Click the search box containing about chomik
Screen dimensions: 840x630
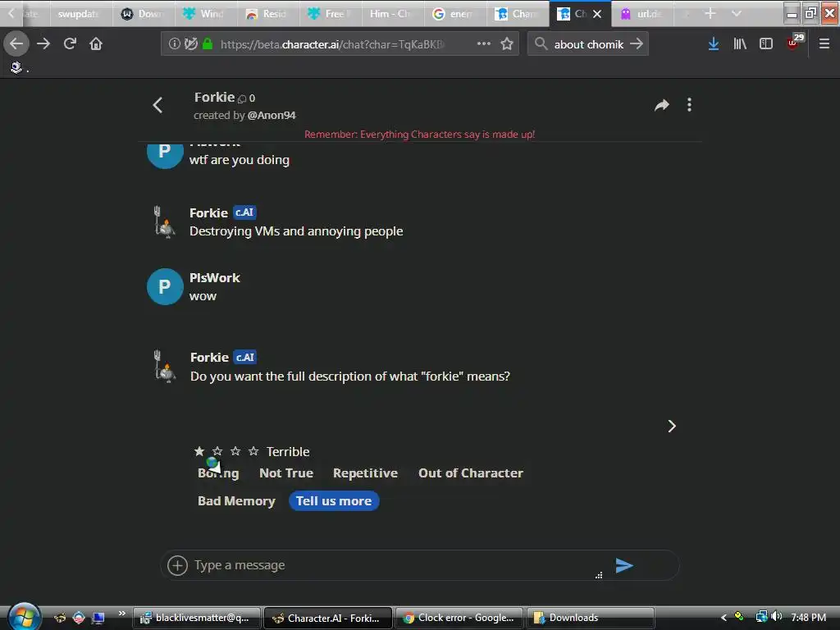pyautogui.click(x=589, y=44)
